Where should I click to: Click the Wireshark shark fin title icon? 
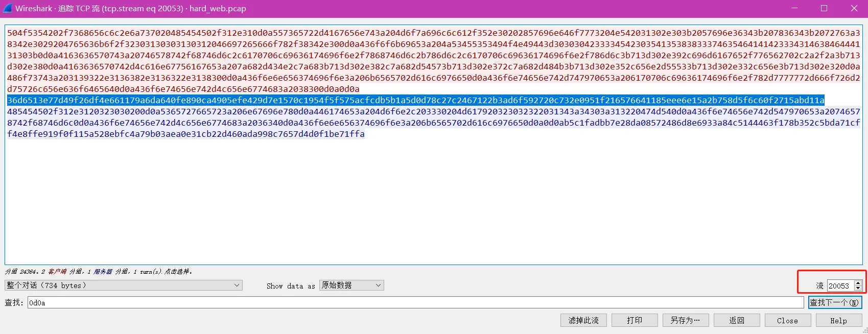8,8
